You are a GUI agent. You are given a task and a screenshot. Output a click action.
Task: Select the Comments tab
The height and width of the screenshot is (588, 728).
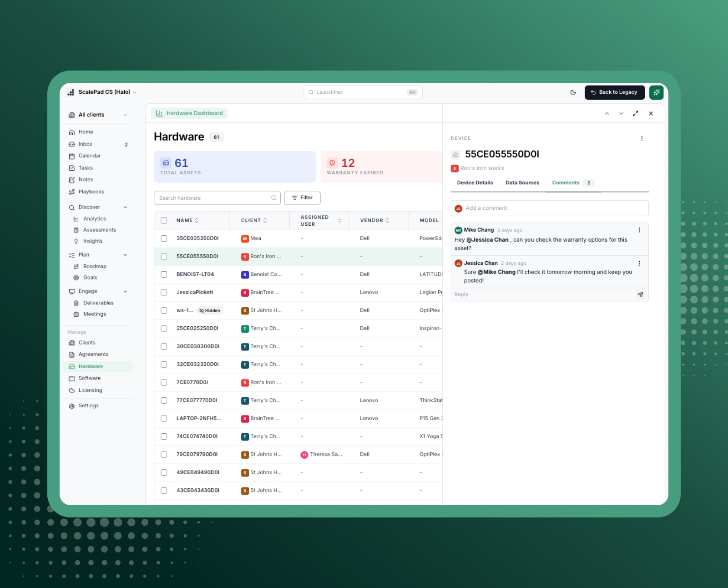[x=573, y=183]
